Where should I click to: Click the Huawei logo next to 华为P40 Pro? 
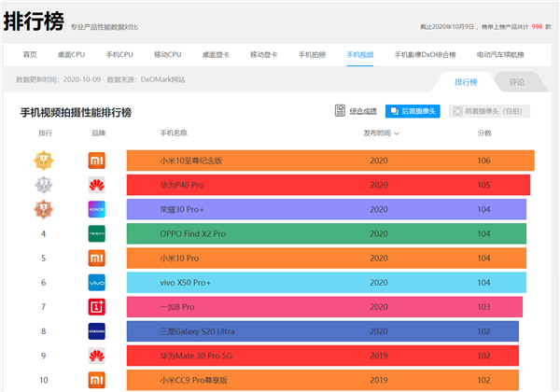click(x=97, y=185)
